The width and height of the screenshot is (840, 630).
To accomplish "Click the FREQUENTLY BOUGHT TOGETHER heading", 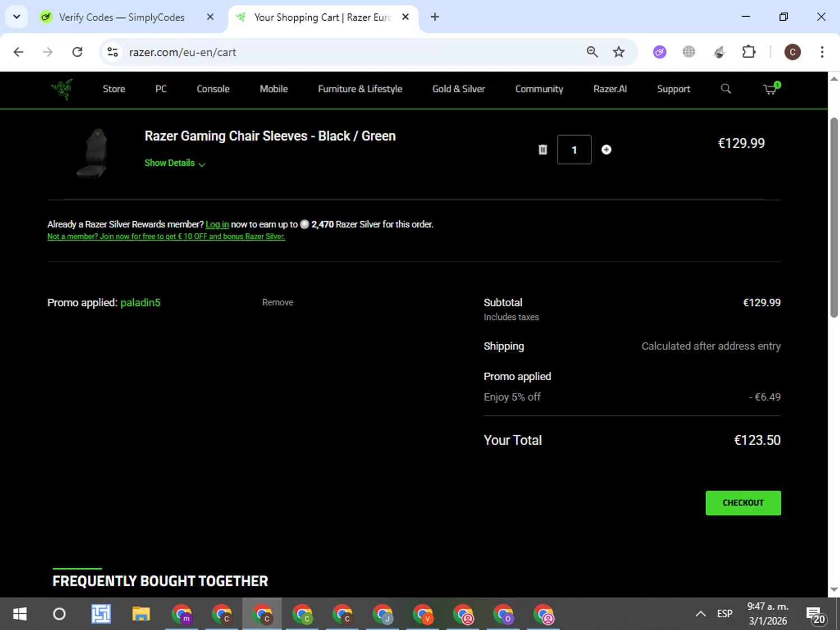I will [x=160, y=581].
